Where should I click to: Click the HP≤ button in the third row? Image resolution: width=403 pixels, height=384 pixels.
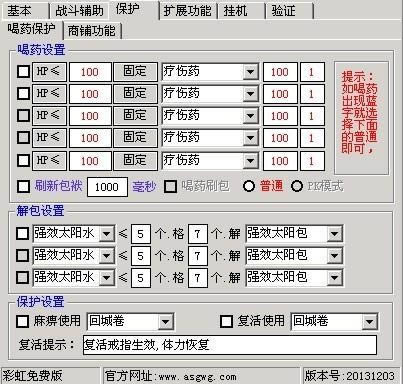click(49, 116)
